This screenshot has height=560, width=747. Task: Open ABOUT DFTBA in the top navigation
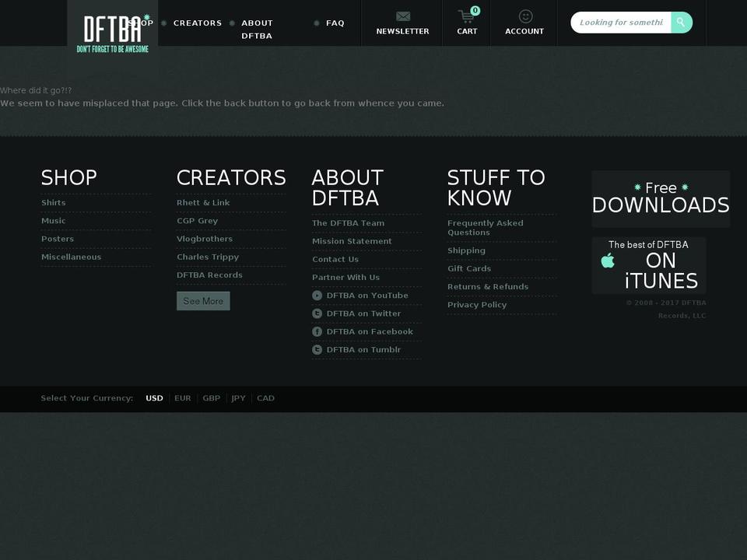(257, 29)
